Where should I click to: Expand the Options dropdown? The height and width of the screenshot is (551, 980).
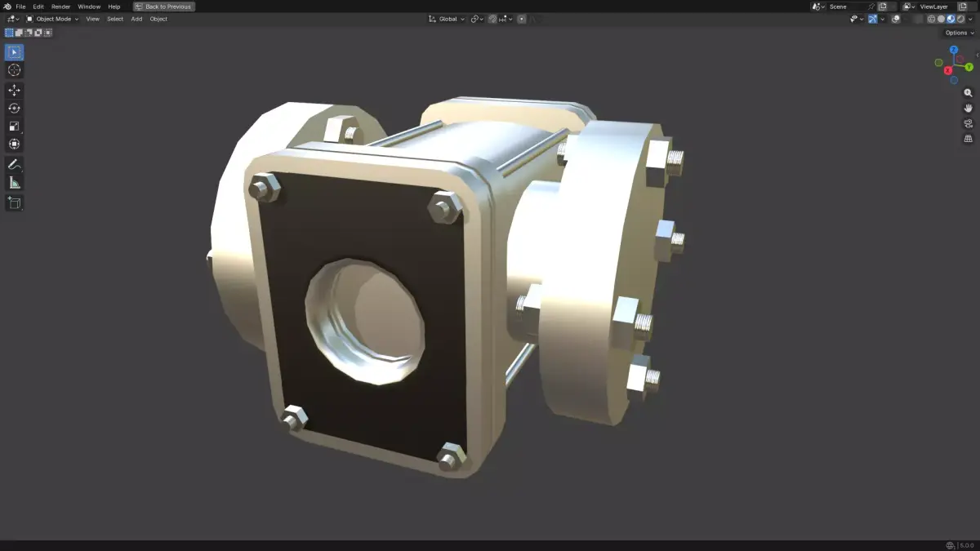click(x=959, y=33)
